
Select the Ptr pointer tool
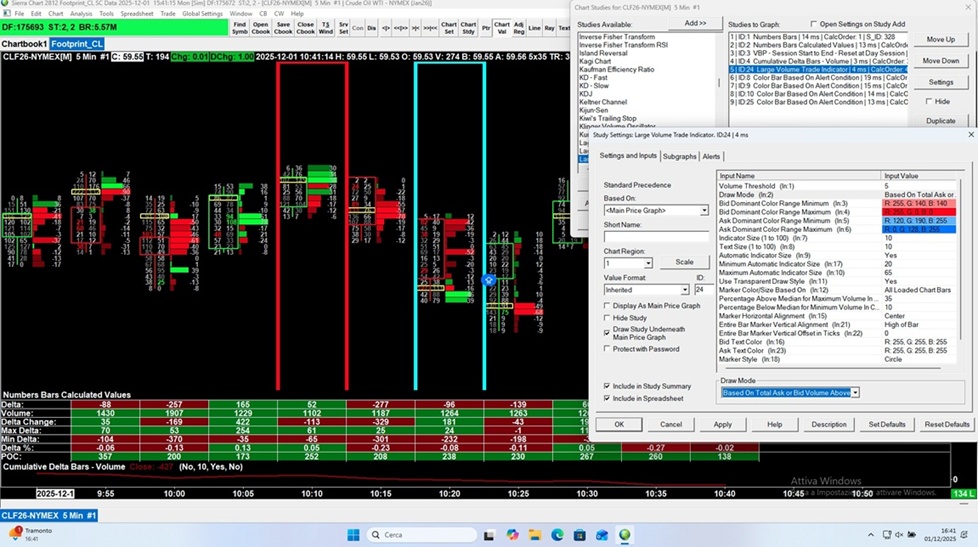click(486, 28)
